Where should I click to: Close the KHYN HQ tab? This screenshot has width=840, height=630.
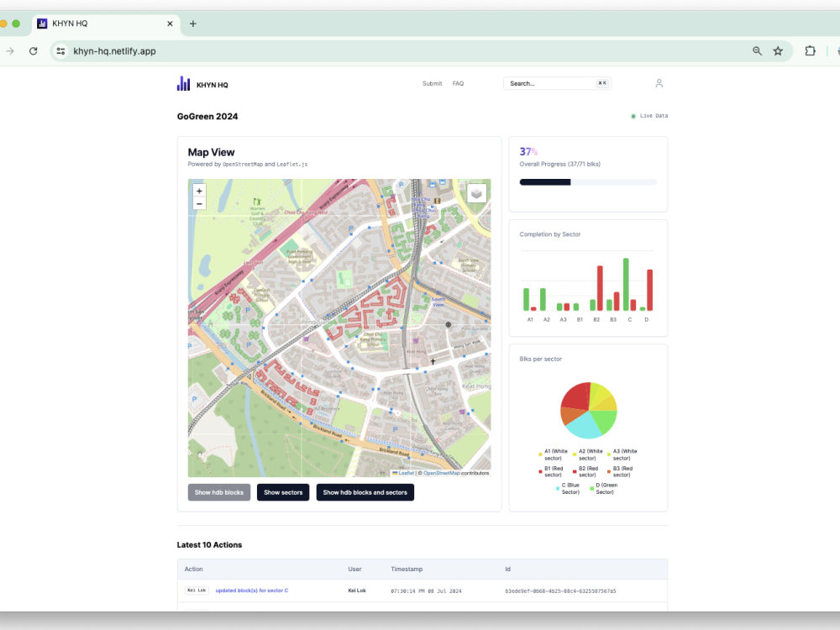point(170,24)
